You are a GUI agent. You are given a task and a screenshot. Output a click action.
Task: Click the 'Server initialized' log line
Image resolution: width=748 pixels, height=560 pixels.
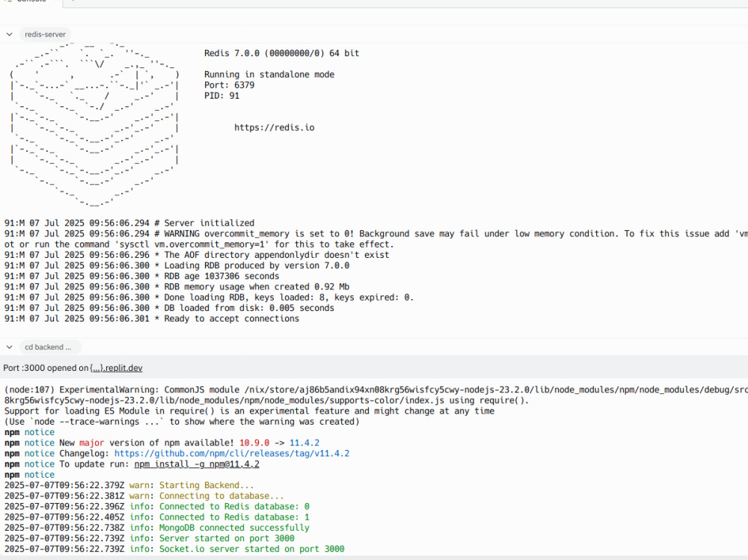click(129, 223)
